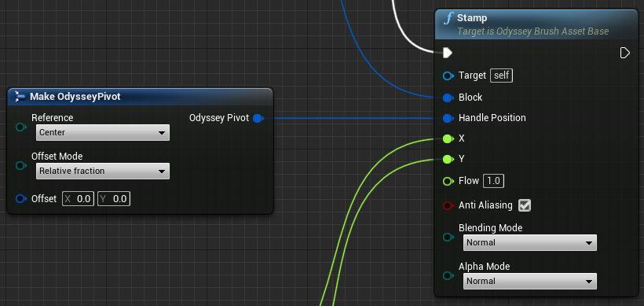Viewport: 644px width, 306px height.
Task: Click the function icon in Stamp header
Action: click(449, 19)
